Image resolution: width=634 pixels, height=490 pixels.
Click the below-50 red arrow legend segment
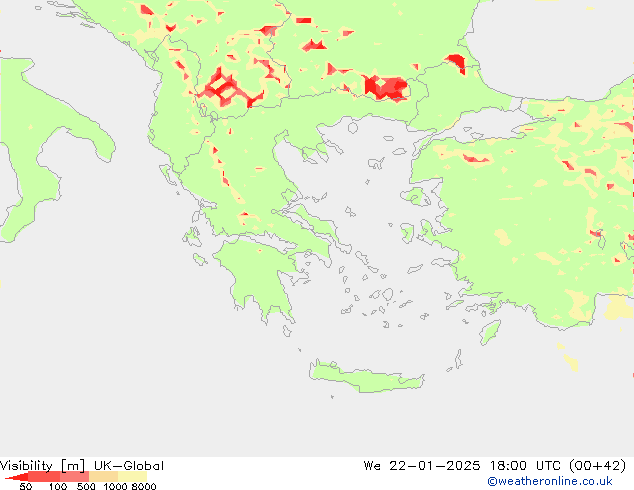[18, 477]
